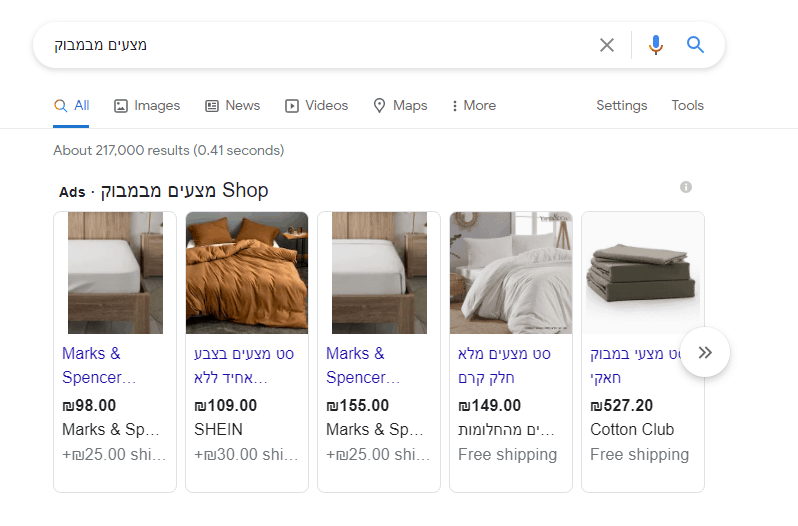Open the Settings dropdown

click(621, 105)
